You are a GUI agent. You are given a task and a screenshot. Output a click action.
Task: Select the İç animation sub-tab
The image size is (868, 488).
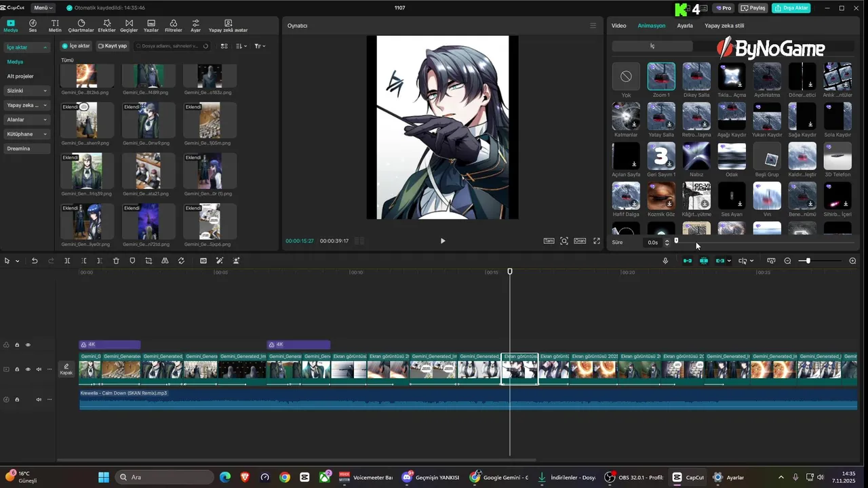tap(652, 46)
